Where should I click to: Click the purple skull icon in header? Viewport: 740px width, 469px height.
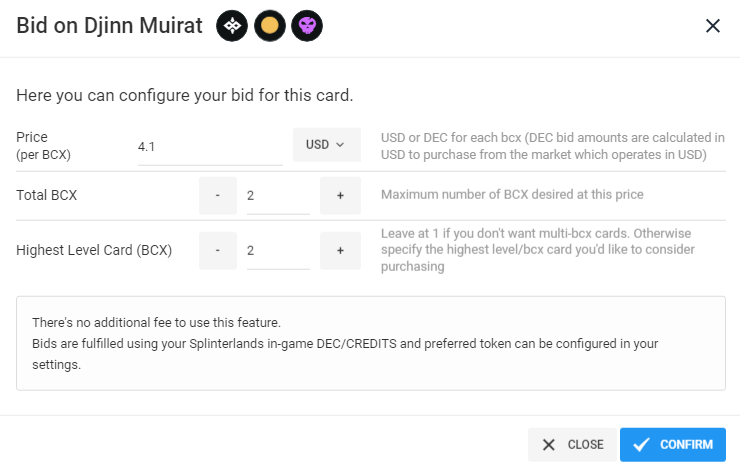[x=307, y=25]
